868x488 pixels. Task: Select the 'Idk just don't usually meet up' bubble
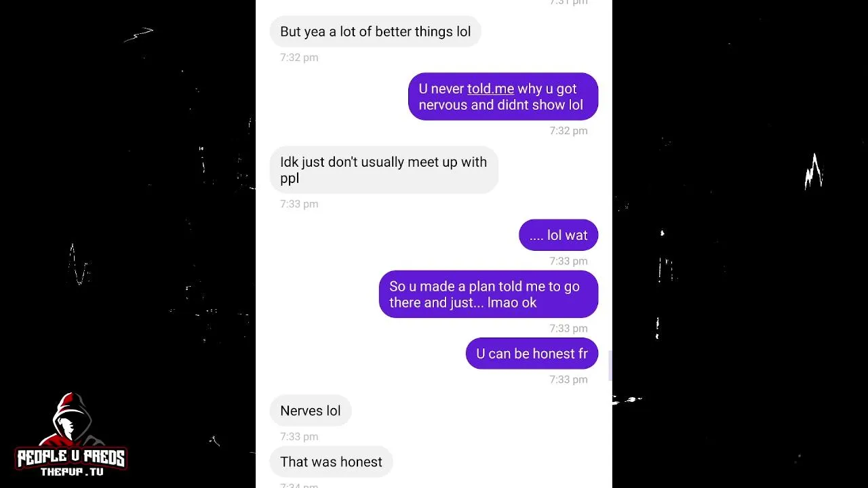pyautogui.click(x=384, y=170)
